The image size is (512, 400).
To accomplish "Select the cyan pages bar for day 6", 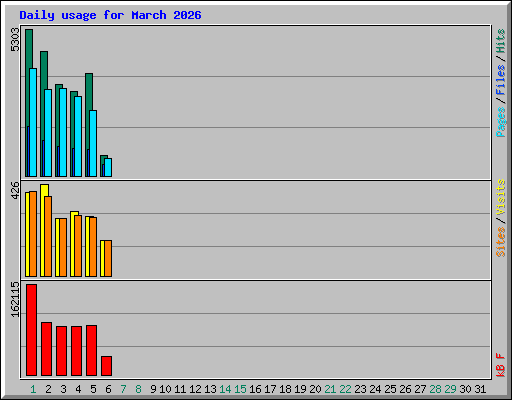I will [x=108, y=167].
